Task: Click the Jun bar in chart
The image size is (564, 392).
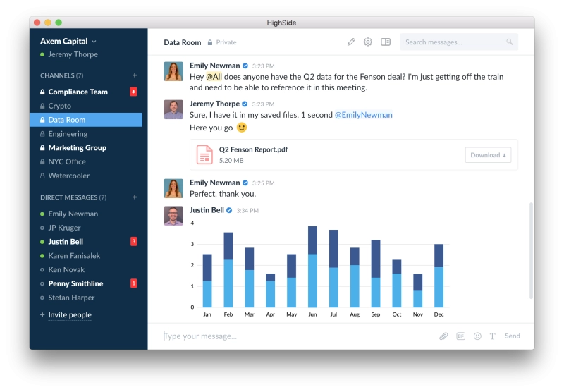Action: coord(312,267)
